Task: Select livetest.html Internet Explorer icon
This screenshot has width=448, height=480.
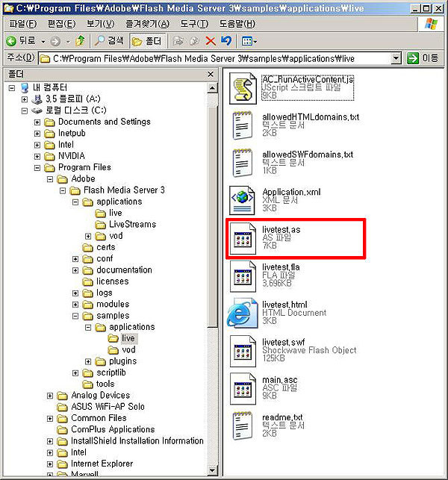Action: point(242,314)
